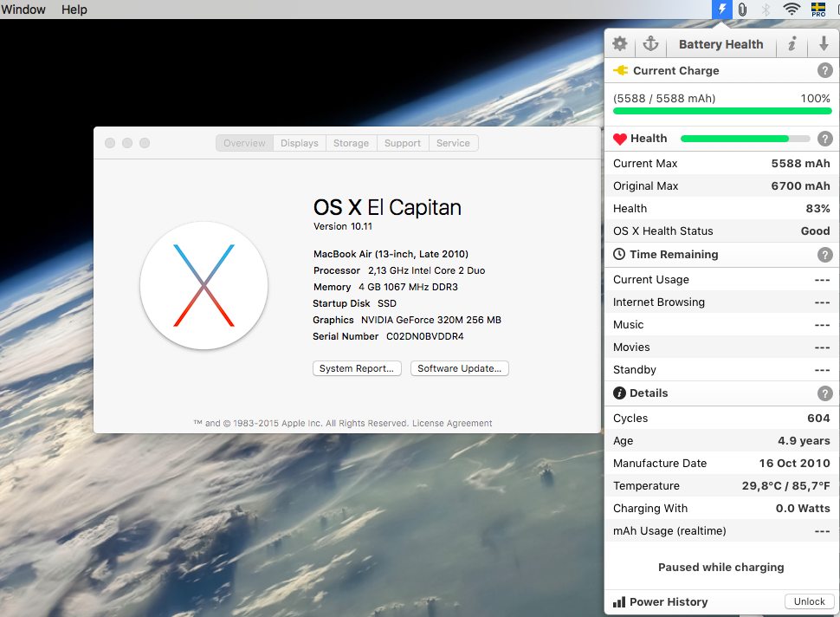Open help for Time Remaining section
The width and height of the screenshot is (840, 617).
825,255
